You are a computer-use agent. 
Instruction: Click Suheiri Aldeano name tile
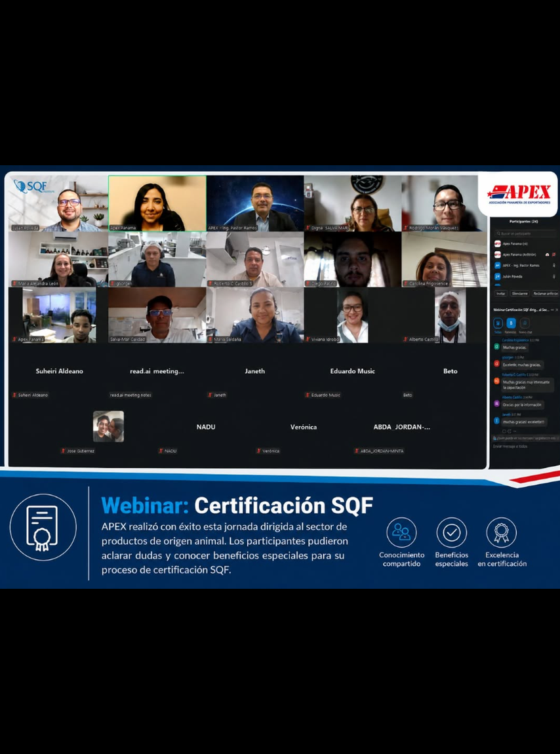click(59, 371)
